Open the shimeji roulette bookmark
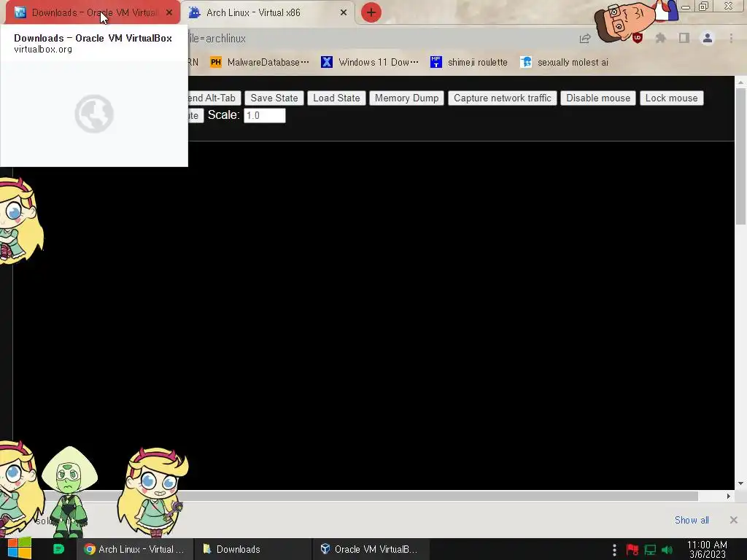This screenshot has height=560, width=747. (469, 63)
